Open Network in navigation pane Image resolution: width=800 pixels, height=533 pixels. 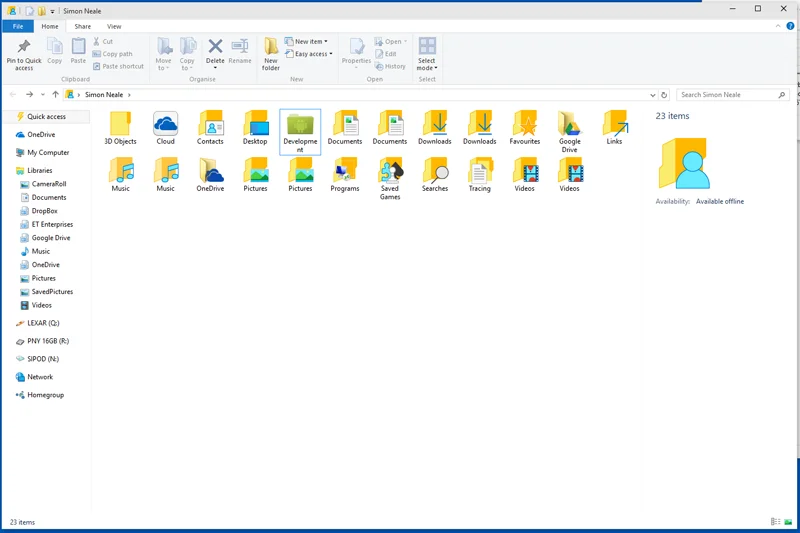coord(40,377)
